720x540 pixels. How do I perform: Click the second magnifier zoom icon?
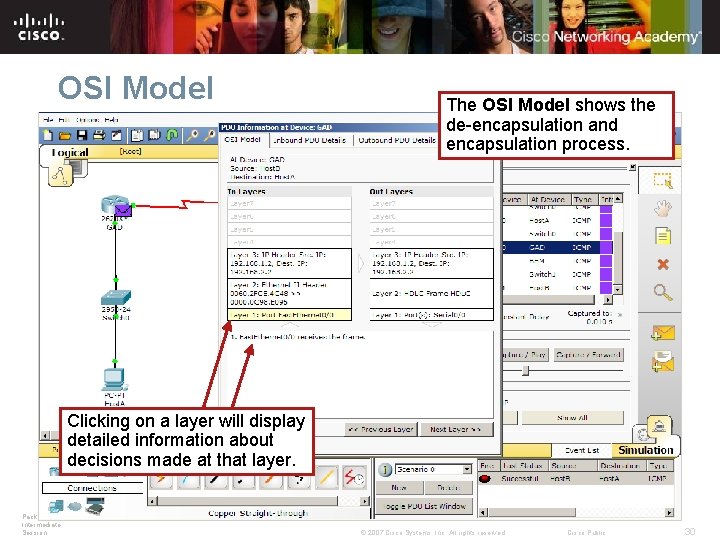[x=210, y=135]
